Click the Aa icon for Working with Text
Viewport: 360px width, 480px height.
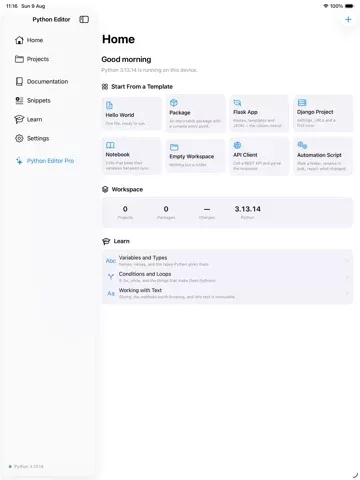(111, 293)
